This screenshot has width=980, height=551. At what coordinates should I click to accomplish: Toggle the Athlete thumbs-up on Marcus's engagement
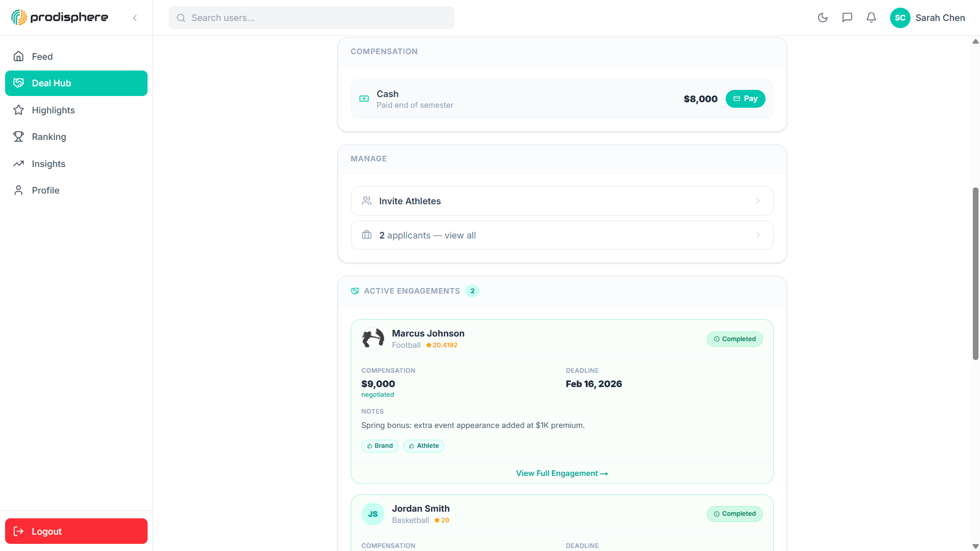[x=423, y=446]
